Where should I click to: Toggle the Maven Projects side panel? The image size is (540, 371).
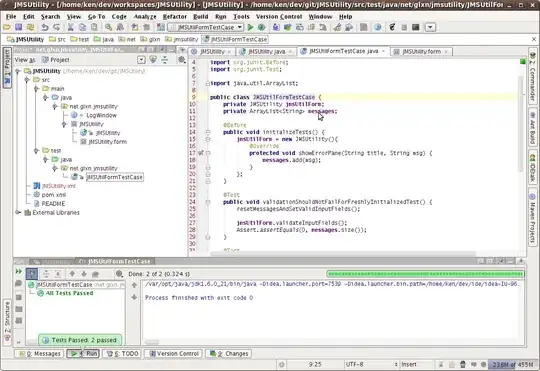point(532,218)
